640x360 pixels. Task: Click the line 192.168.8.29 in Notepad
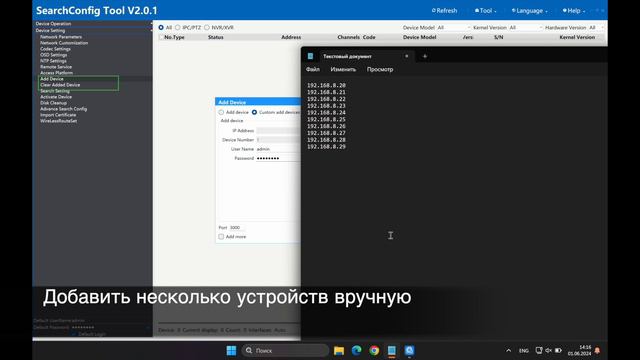pos(327,147)
